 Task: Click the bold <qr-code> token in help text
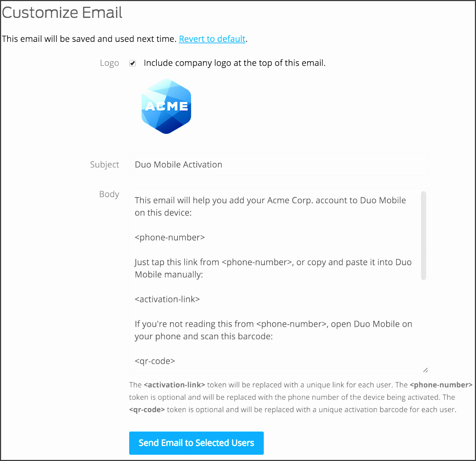click(147, 410)
